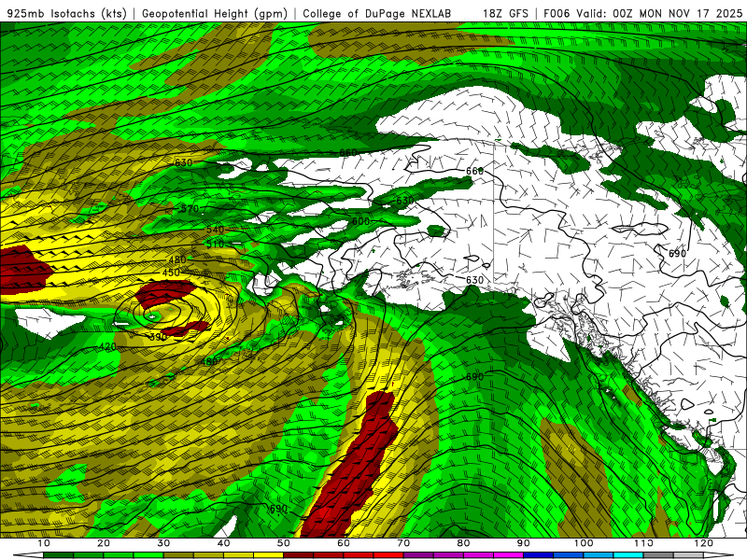Click the legend value 40
The height and width of the screenshot is (560, 747).
click(x=223, y=543)
